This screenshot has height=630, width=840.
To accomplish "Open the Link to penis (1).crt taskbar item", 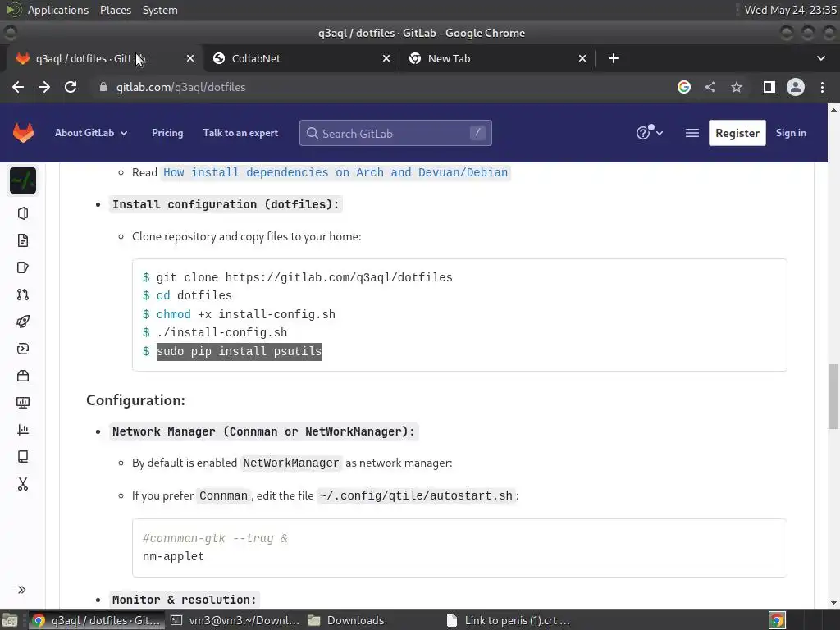I will pos(508,620).
